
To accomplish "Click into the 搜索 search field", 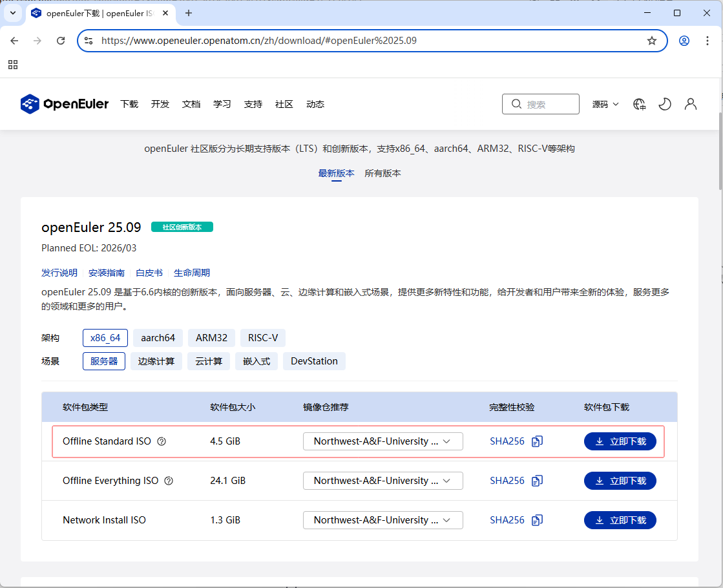I will pyautogui.click(x=540, y=104).
